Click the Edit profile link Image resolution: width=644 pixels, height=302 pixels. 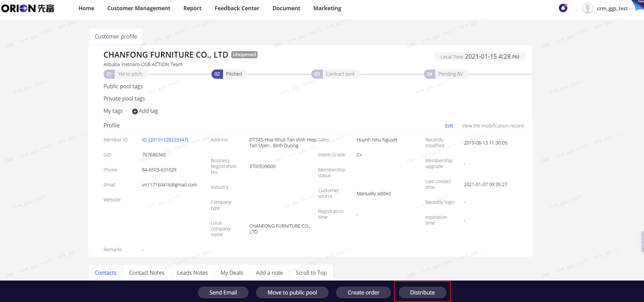(449, 126)
